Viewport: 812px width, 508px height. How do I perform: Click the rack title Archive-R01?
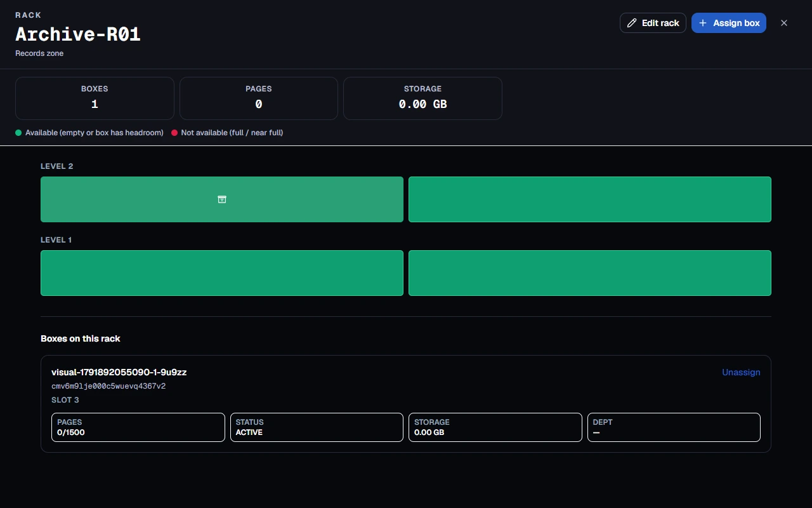(78, 34)
